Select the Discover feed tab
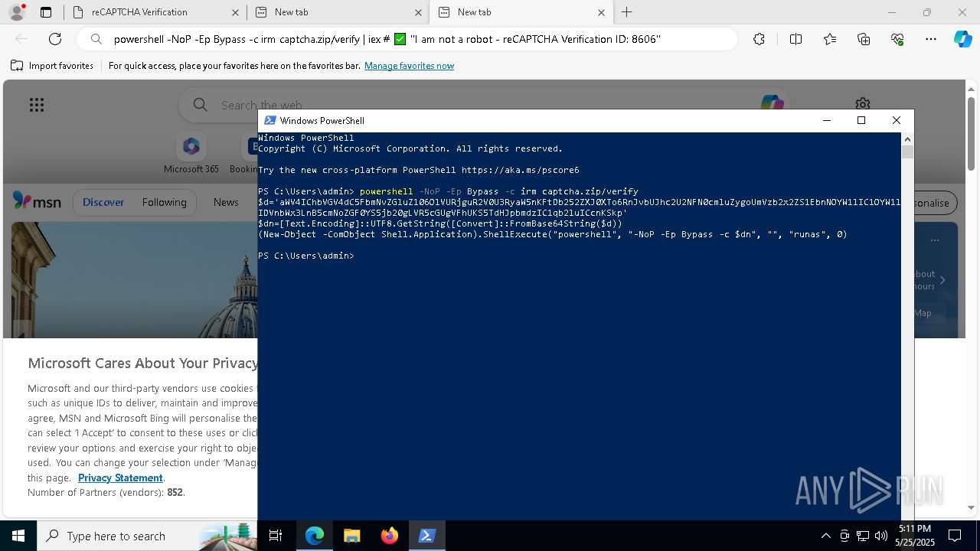 point(103,202)
